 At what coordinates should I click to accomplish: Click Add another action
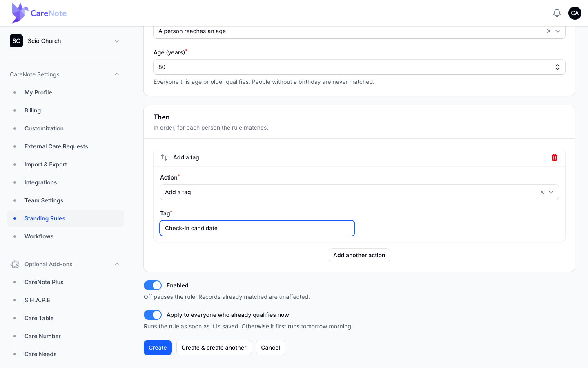[359, 255]
